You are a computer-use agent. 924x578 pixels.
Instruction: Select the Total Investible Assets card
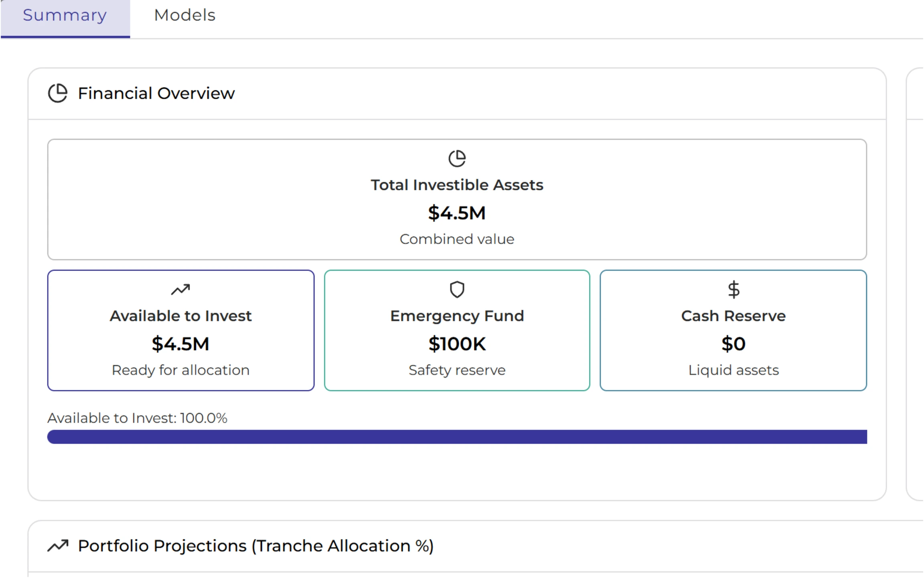[457, 199]
